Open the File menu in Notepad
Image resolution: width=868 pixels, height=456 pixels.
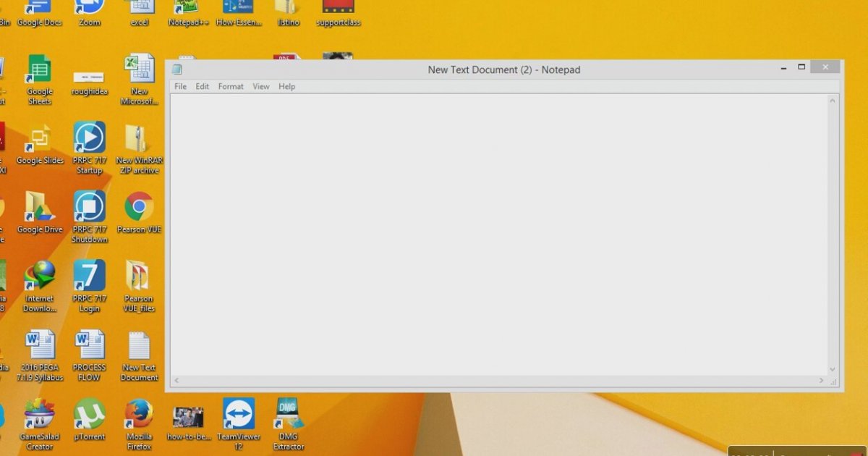click(x=180, y=86)
